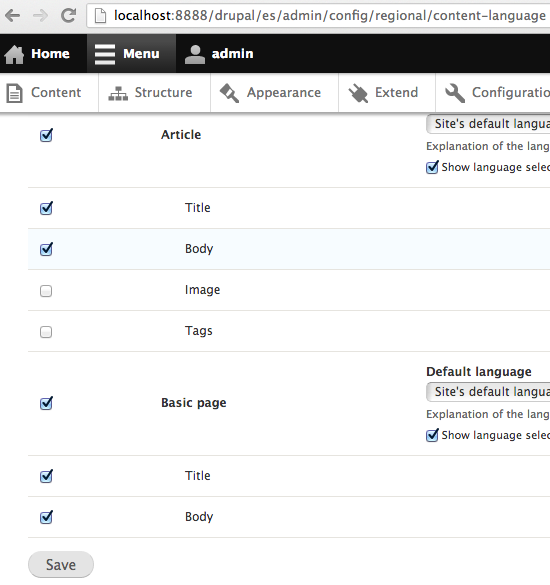550x585 pixels.
Task: Click the Home house icon
Action: point(14,54)
